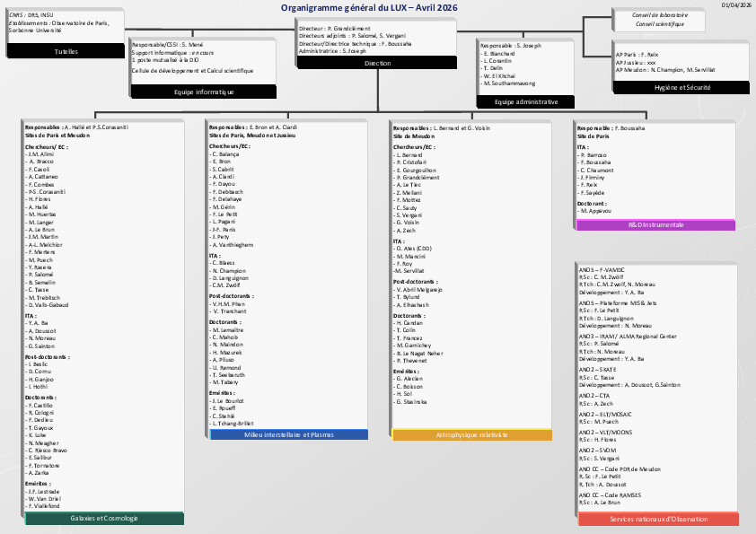
Task: Click the 01/04/2026 date in the corner
Action: click(x=735, y=5)
